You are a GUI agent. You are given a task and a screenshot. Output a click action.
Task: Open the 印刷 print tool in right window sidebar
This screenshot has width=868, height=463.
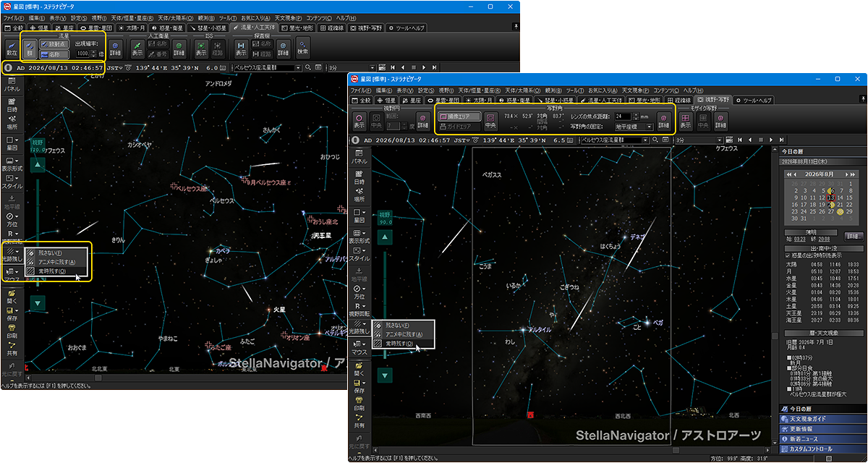pyautogui.click(x=359, y=403)
